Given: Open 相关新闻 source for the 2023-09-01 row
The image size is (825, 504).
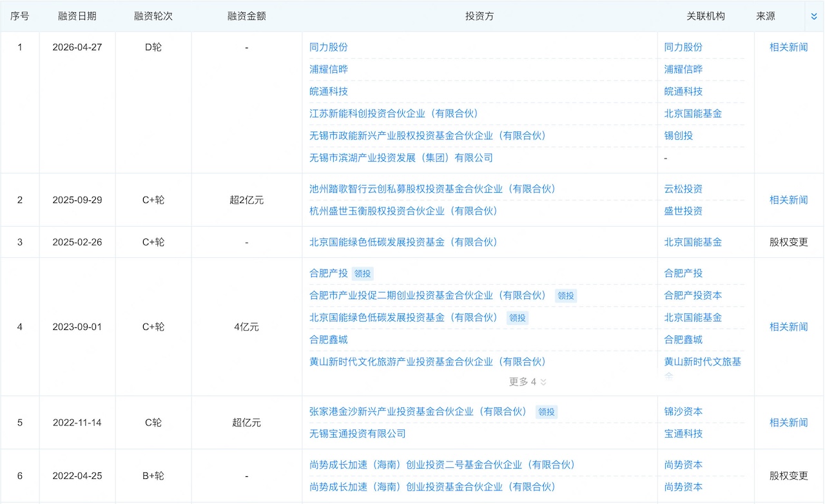Looking at the screenshot, I should point(789,327).
